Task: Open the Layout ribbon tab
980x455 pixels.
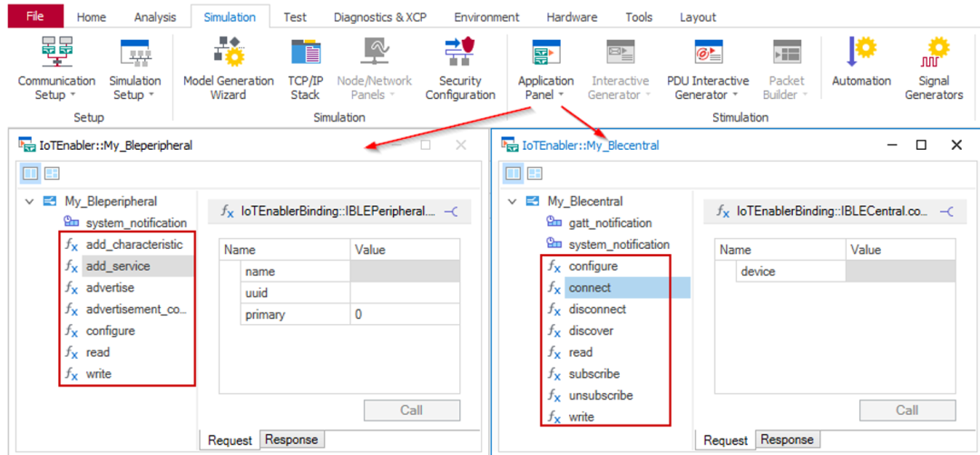Action: coord(698,17)
